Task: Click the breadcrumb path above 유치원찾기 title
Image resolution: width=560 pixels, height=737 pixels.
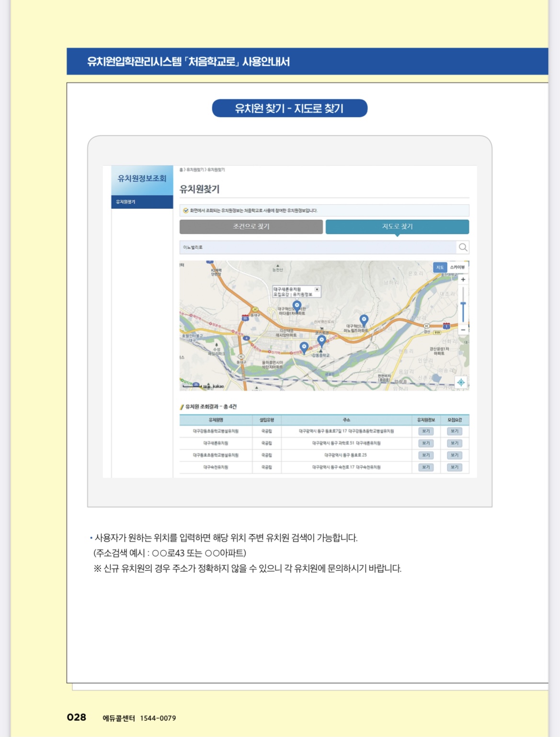Action: tap(202, 170)
